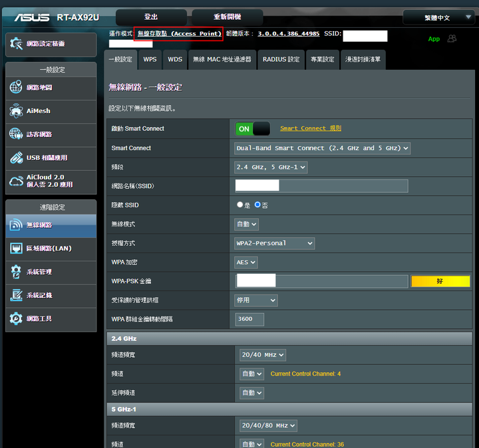Open the network setup wizard icon

(x=16, y=44)
